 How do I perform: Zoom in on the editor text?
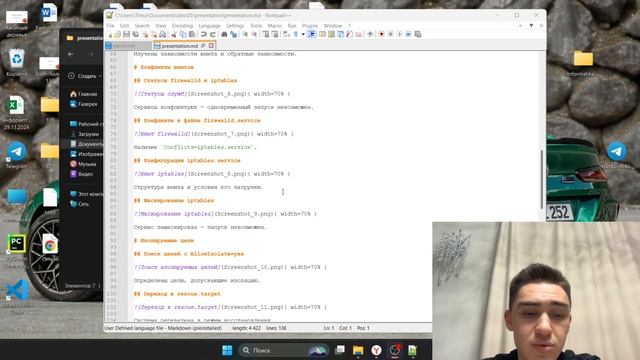(x=246, y=34)
